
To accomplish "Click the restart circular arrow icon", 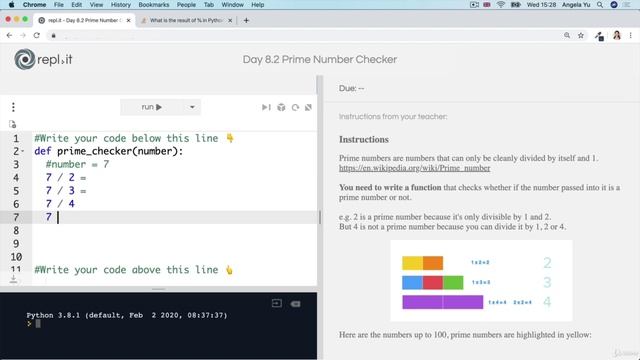I will [x=295, y=107].
